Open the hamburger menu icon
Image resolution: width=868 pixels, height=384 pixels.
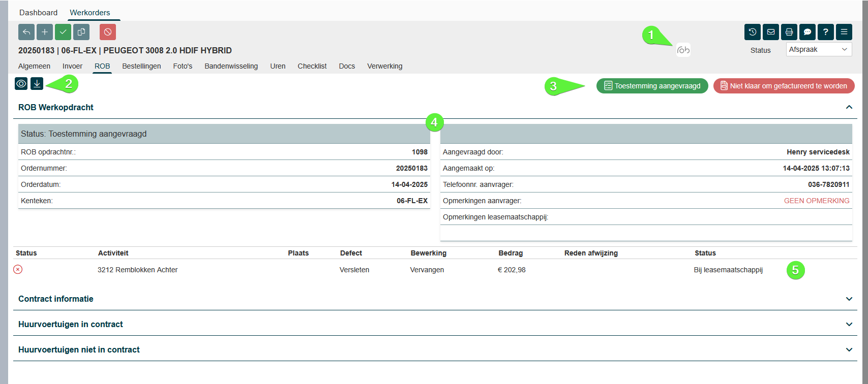pos(844,32)
